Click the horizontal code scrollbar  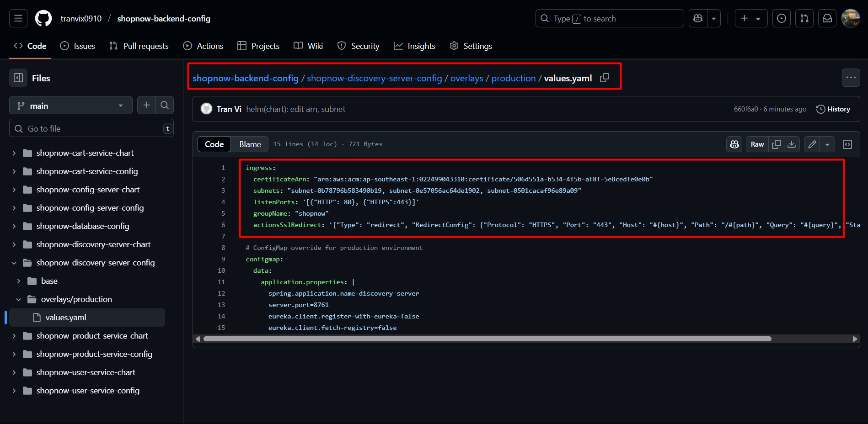(x=487, y=339)
